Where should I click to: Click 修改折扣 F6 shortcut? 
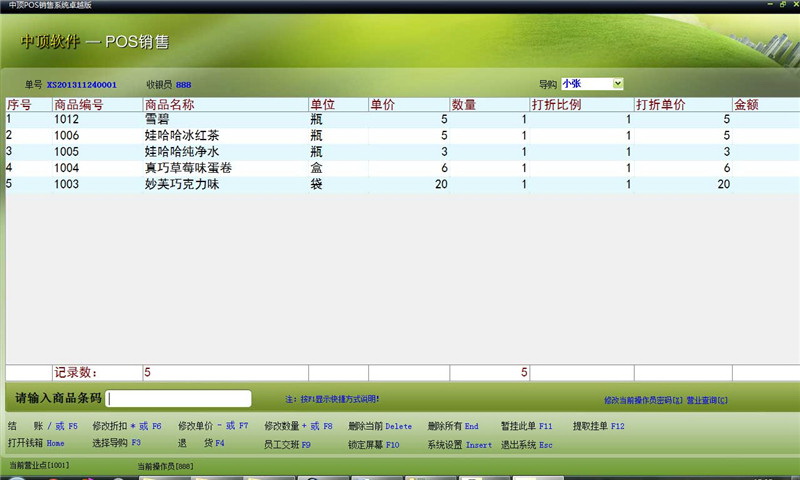pos(127,426)
